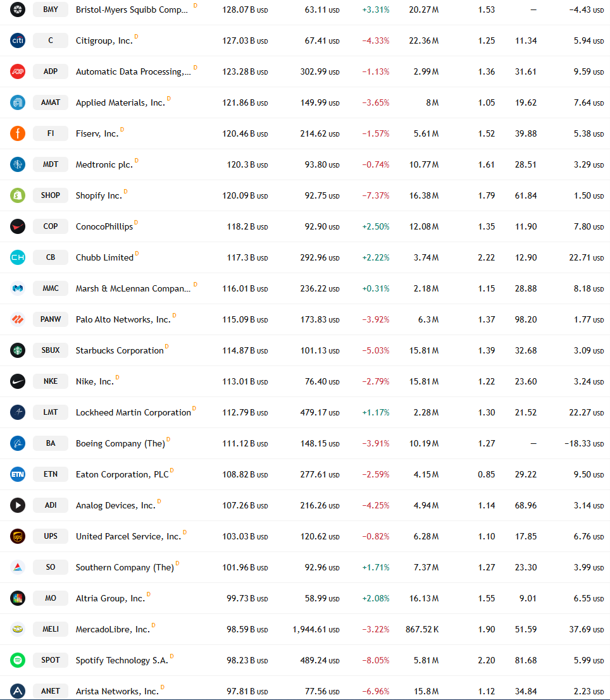Open the Starbucks Corporation company link
The image size is (610, 700).
(x=120, y=350)
